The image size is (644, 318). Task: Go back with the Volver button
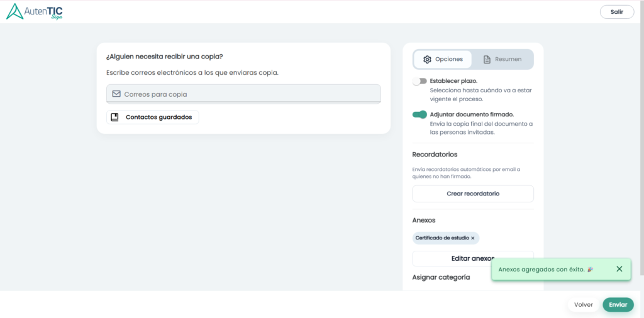[584, 305]
